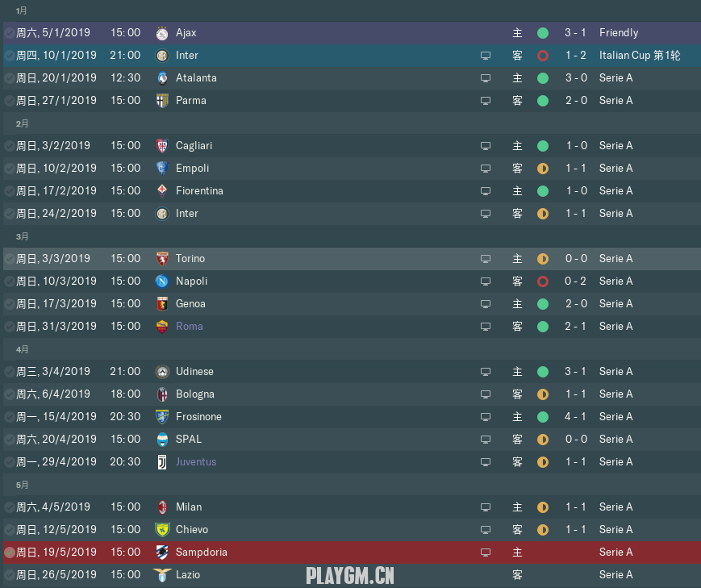The width and height of the screenshot is (701, 588).
Task: Open the Roma team link
Action: point(189,327)
